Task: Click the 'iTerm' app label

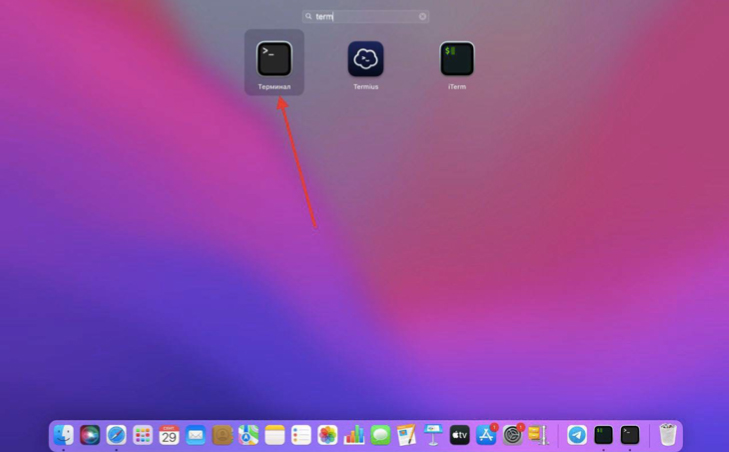Action: [457, 87]
